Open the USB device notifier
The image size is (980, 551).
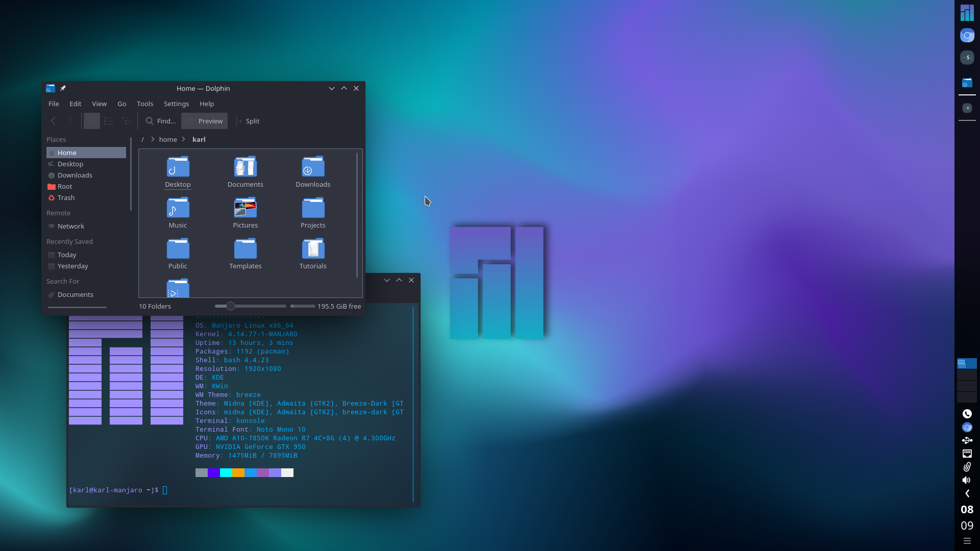[967, 440]
